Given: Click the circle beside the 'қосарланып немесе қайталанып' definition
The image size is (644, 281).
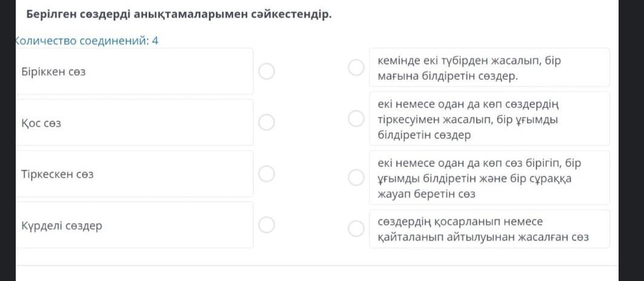Looking at the screenshot, I should tap(356, 228).
